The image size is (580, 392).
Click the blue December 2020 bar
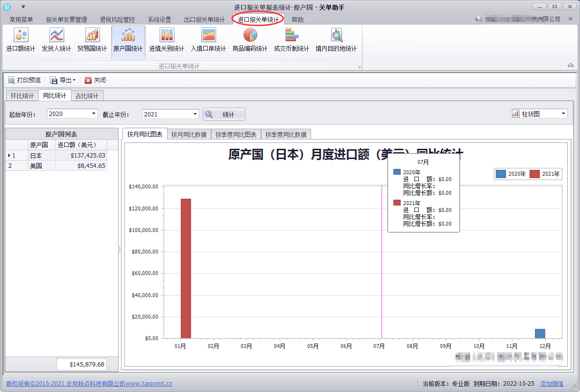[540, 334]
